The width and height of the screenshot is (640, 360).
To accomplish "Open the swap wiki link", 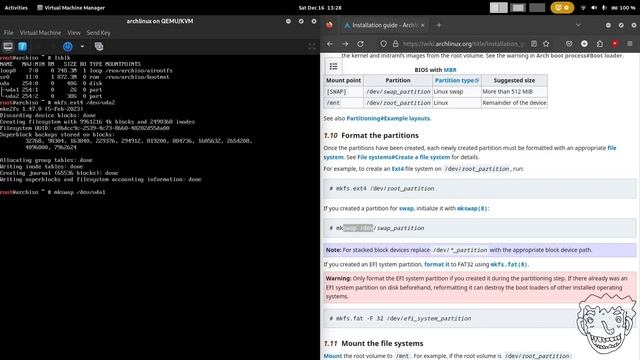I will pos(406,208).
